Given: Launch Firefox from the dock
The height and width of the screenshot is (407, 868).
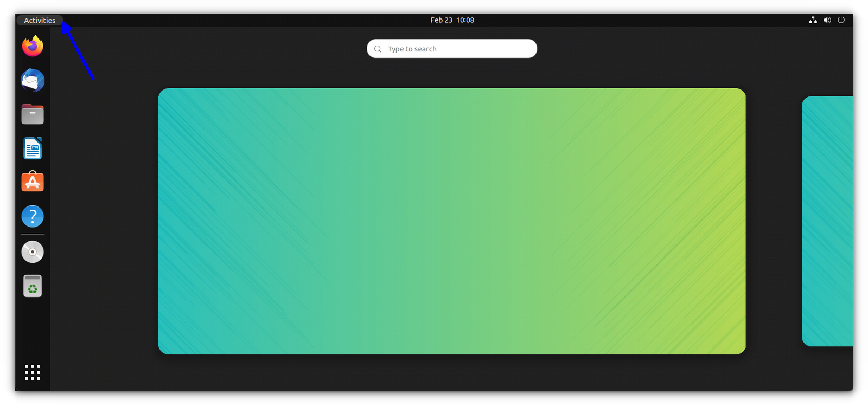Looking at the screenshot, I should [x=33, y=46].
